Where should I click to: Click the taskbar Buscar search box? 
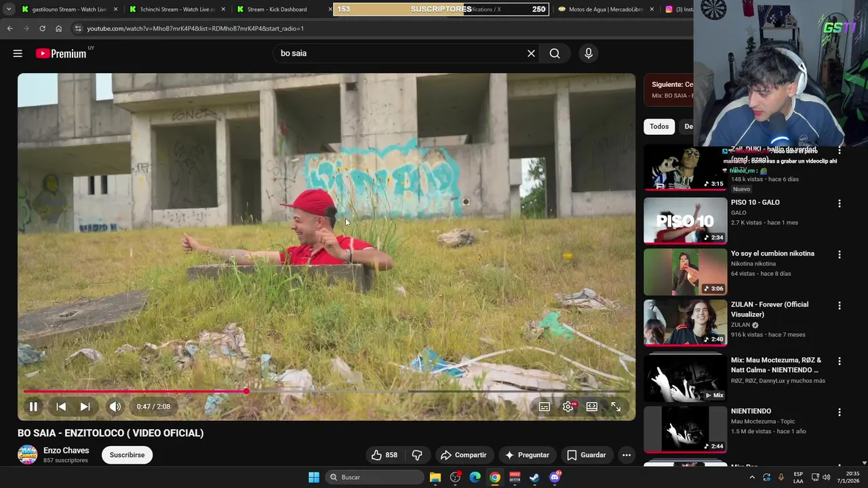(374, 477)
